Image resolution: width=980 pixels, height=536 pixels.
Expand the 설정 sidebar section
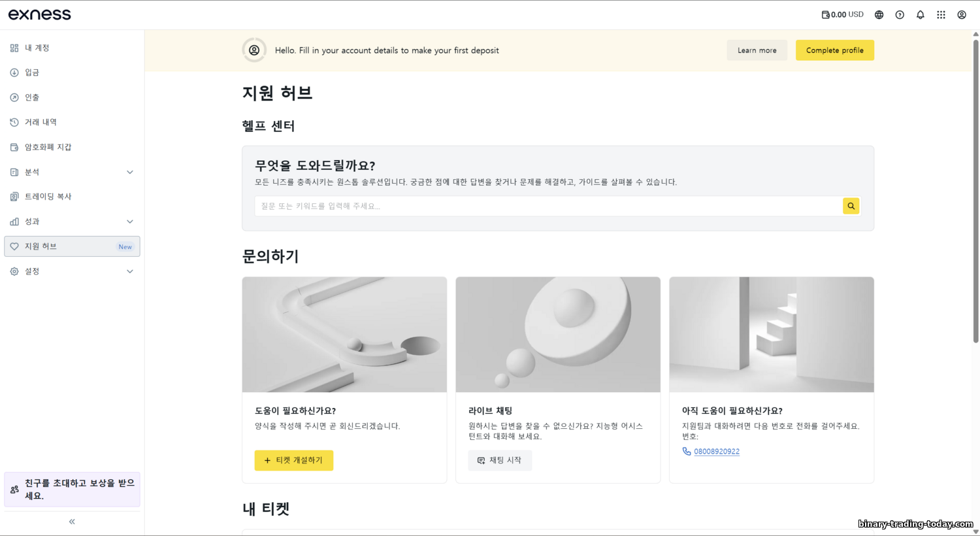[x=129, y=271]
